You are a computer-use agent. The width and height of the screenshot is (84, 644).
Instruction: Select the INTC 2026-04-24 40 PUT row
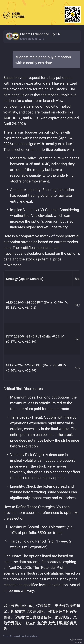click(35, 339)
